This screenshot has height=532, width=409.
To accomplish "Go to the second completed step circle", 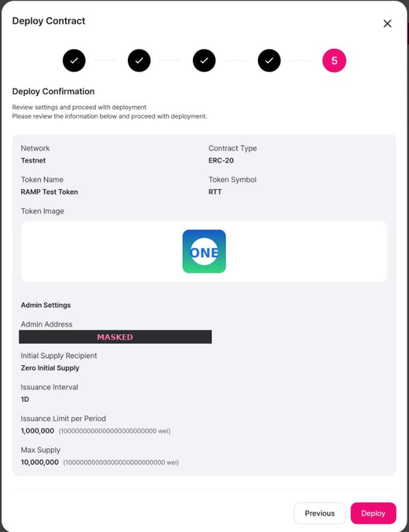I will tap(139, 60).
